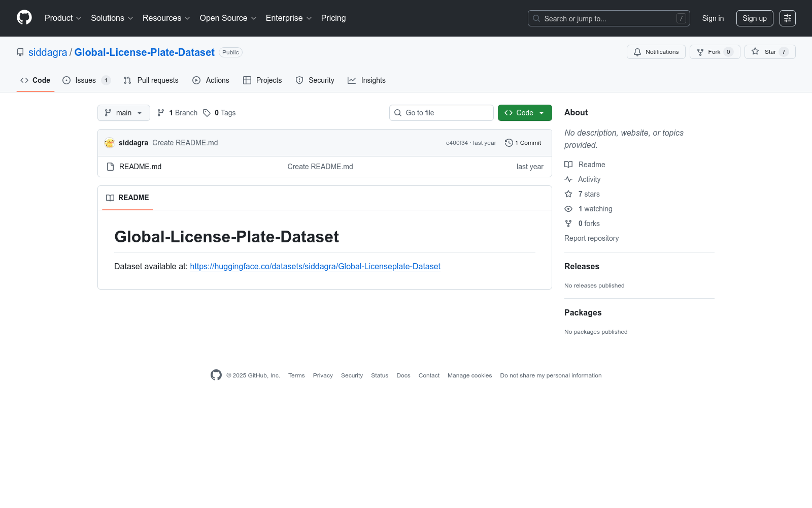Expand the Resources menu

166,18
